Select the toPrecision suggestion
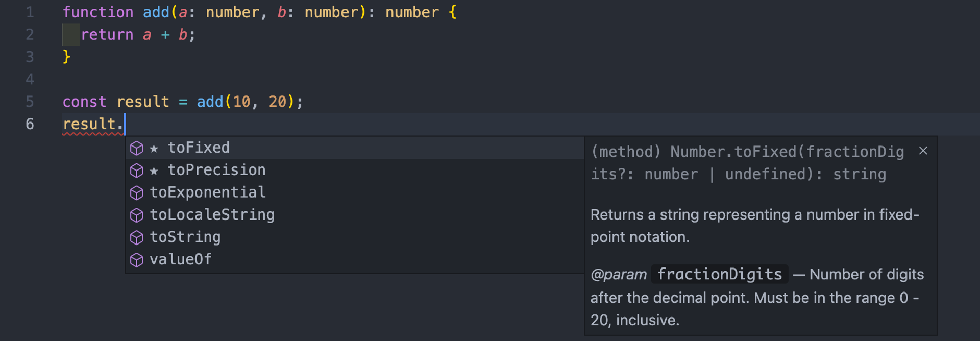The height and width of the screenshot is (341, 980). 355,170
